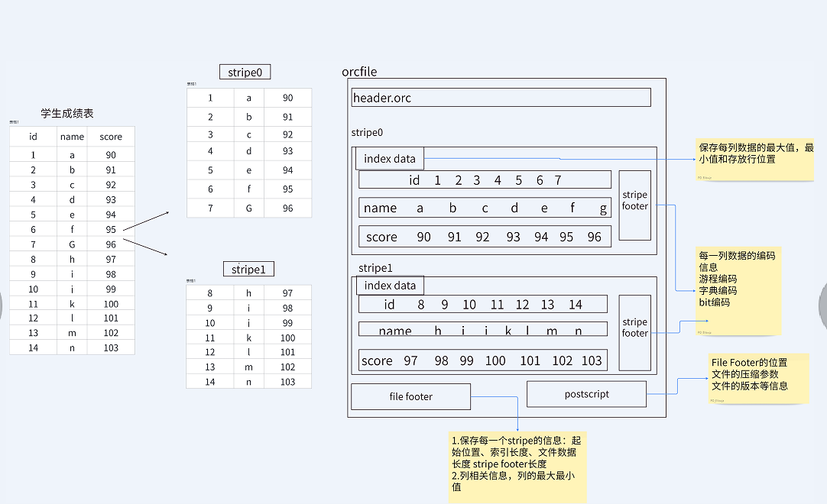Select the "id 8 9 10 11 12 13 14" row box
This screenshot has height=504, width=827.
tap(482, 304)
